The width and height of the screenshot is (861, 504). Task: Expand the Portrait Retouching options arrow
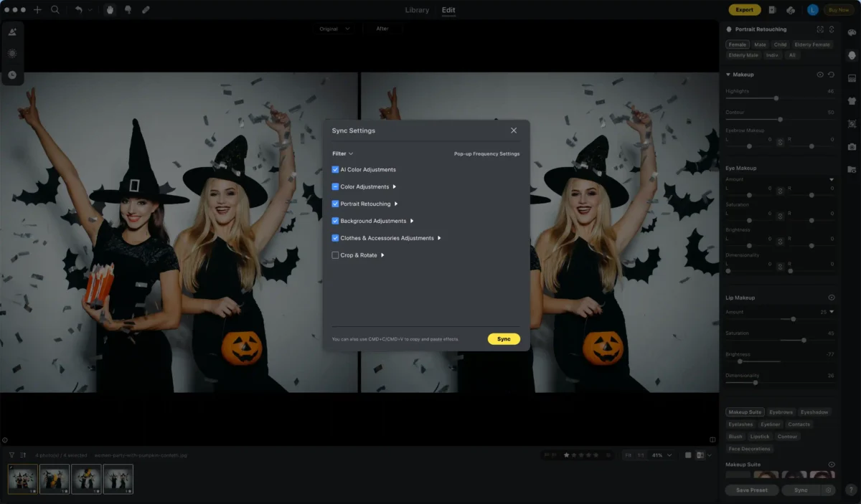[395, 204]
